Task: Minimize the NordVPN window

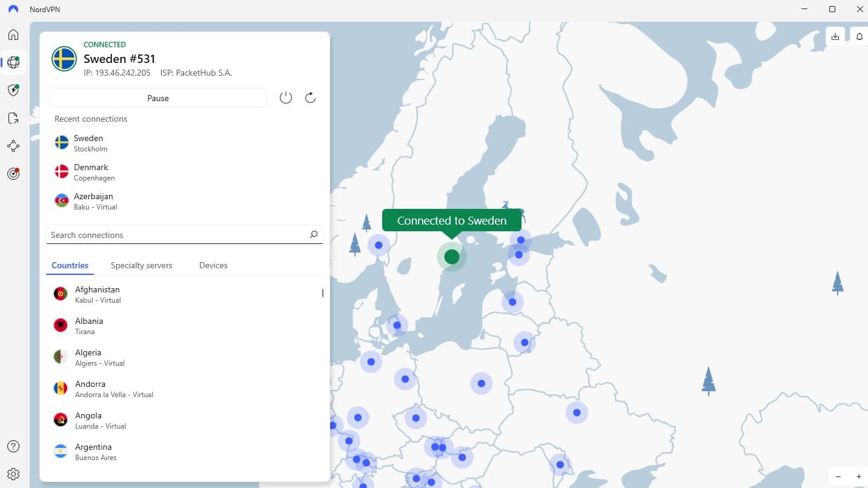Action: coord(804,9)
